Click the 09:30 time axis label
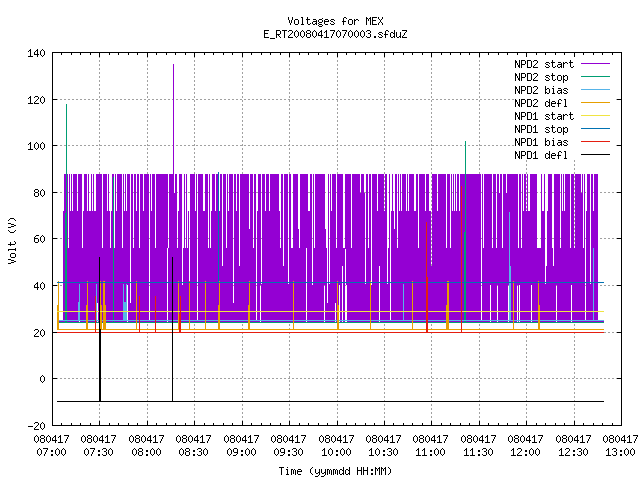This screenshot has width=640, height=480. 289,453
